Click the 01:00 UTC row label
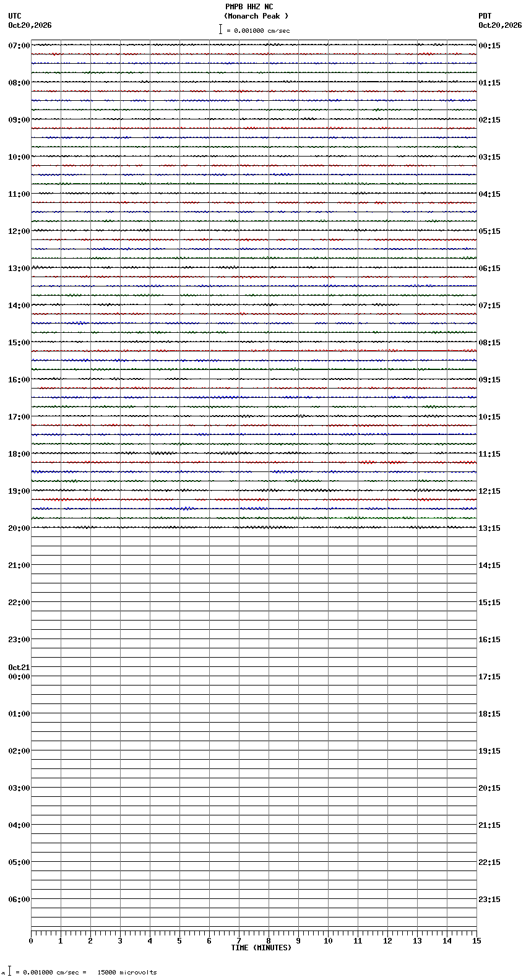Viewport: 526px width, 980px height. (x=19, y=714)
